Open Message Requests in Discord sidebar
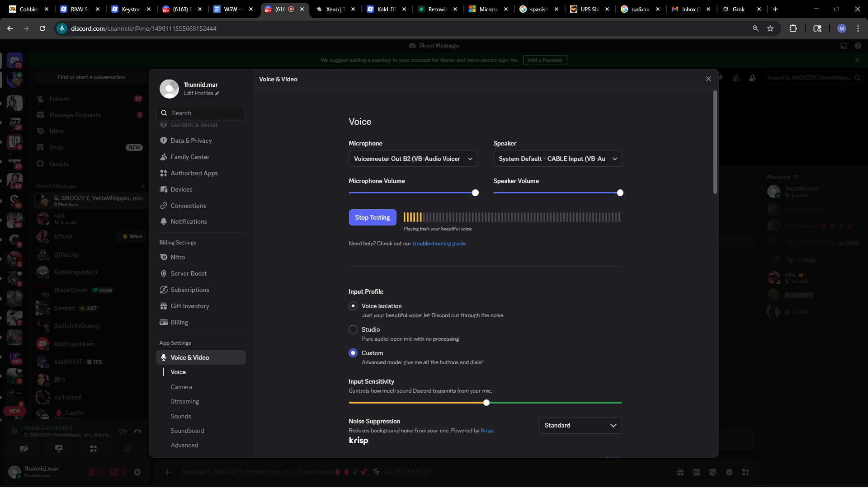 point(90,115)
